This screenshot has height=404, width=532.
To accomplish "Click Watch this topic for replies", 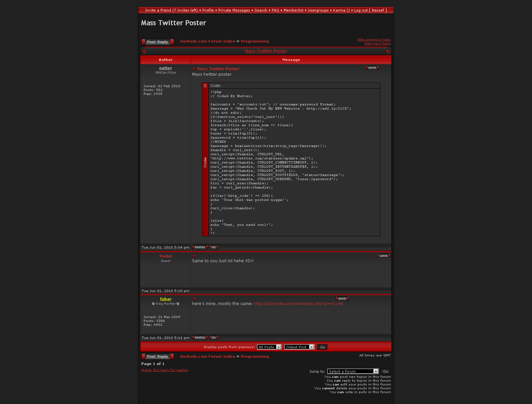I will (165, 370).
